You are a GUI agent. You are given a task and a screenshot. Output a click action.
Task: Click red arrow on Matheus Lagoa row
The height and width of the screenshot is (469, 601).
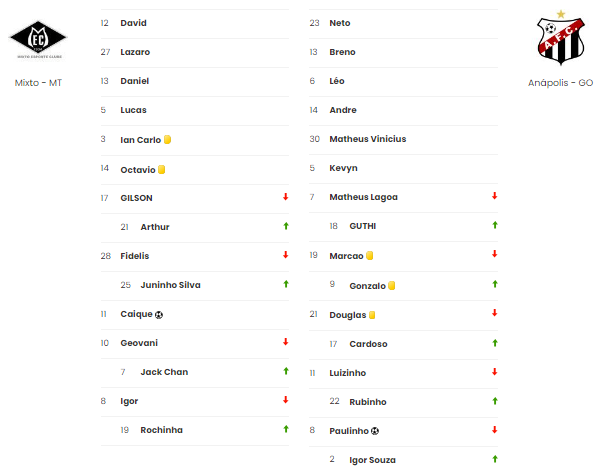(494, 196)
